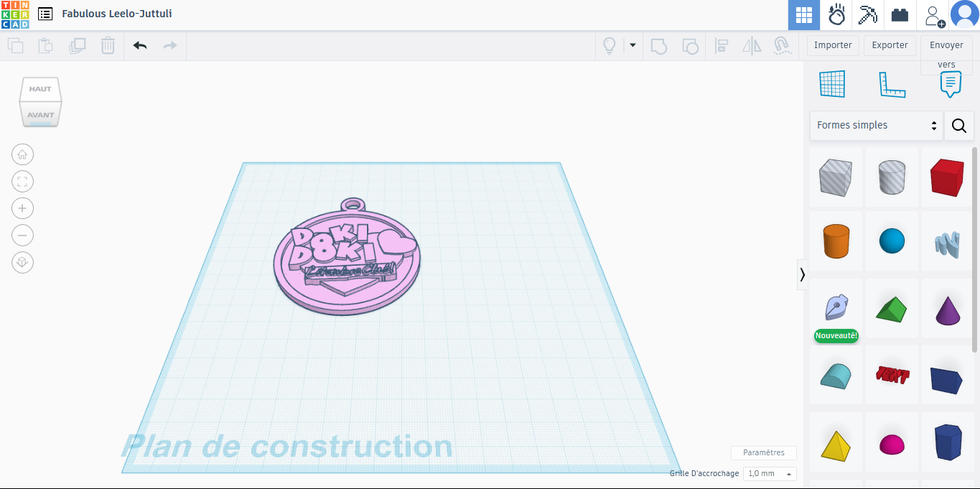
Task: Select the ruler tool icon
Action: tap(892, 85)
